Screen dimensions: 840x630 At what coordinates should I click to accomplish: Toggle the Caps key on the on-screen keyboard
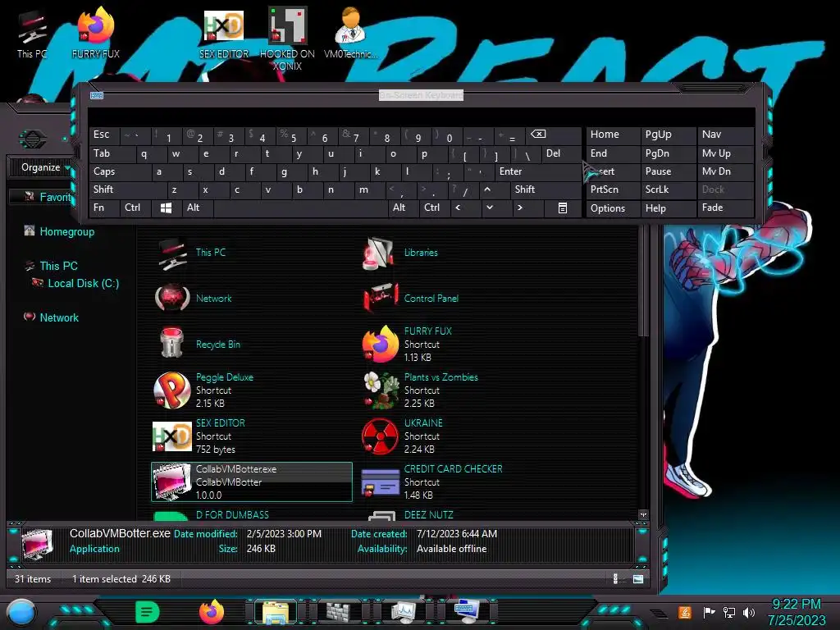click(x=119, y=172)
